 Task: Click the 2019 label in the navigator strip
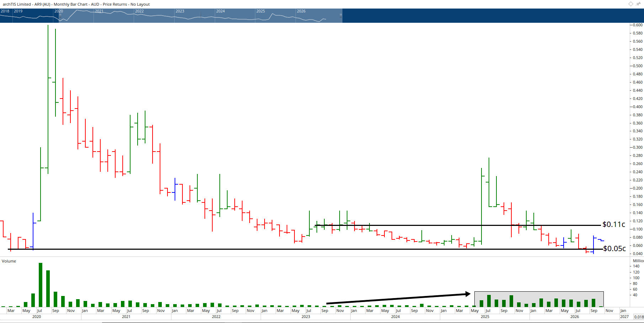[x=18, y=11]
